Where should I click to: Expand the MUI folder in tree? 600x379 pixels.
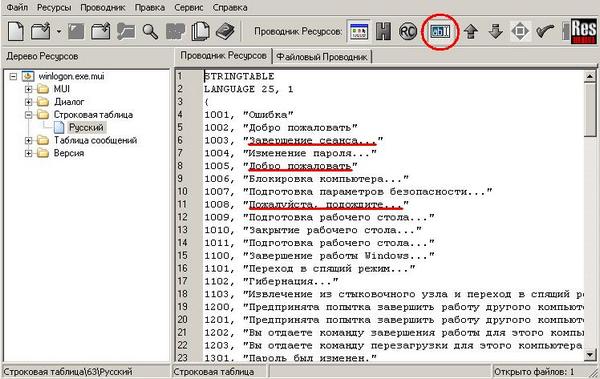pos(28,89)
